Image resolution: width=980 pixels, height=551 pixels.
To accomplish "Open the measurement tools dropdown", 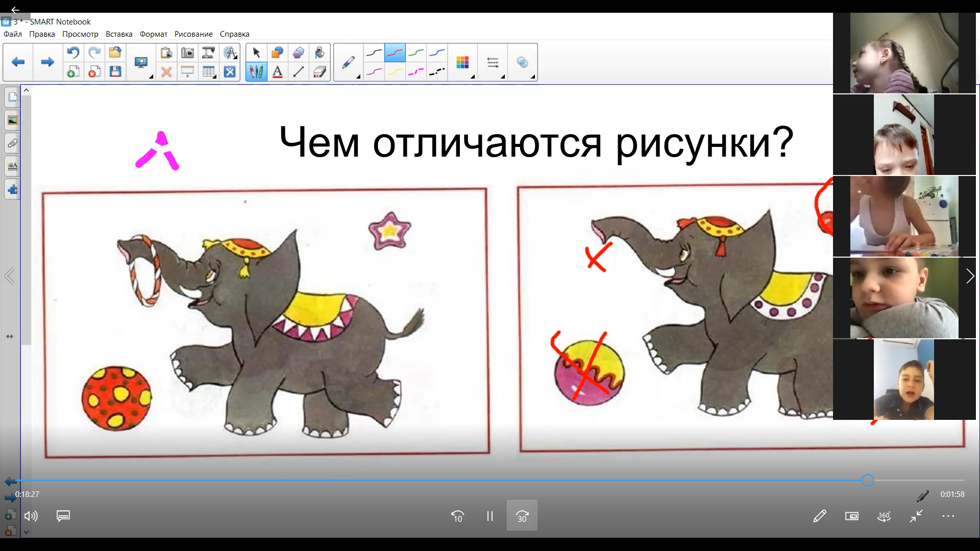I will click(x=230, y=53).
